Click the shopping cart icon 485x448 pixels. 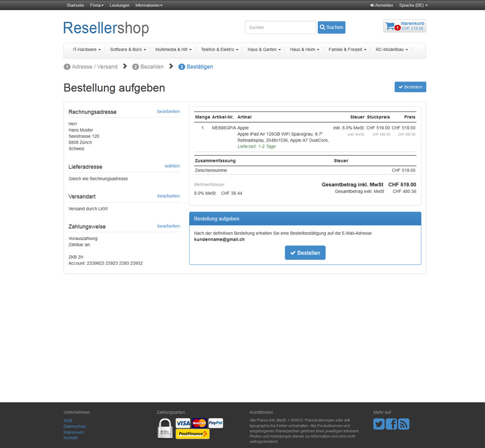click(x=390, y=26)
